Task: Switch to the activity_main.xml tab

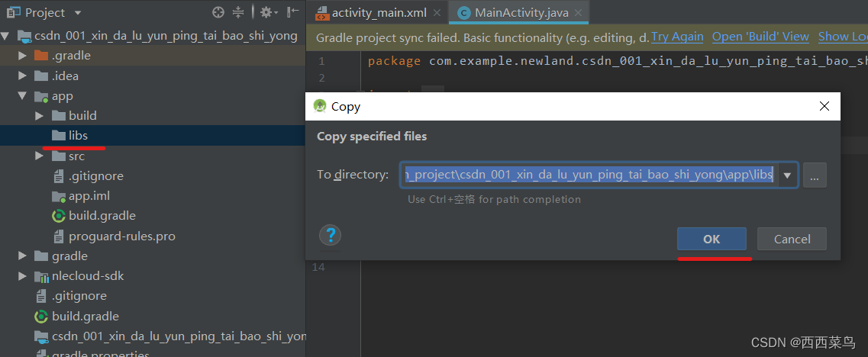Action: click(379, 13)
